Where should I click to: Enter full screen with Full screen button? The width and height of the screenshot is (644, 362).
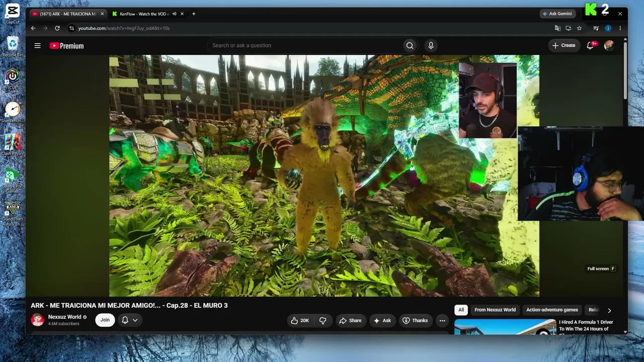(x=601, y=269)
